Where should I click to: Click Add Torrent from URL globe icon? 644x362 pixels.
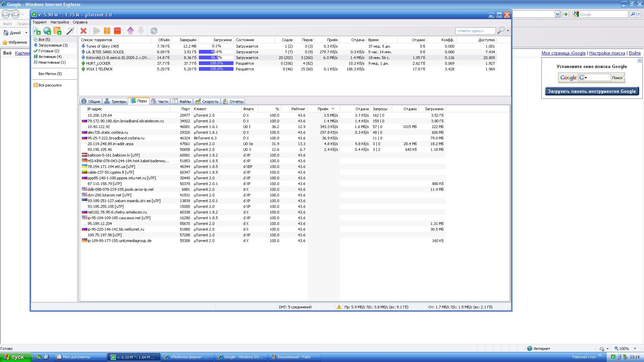(x=47, y=31)
